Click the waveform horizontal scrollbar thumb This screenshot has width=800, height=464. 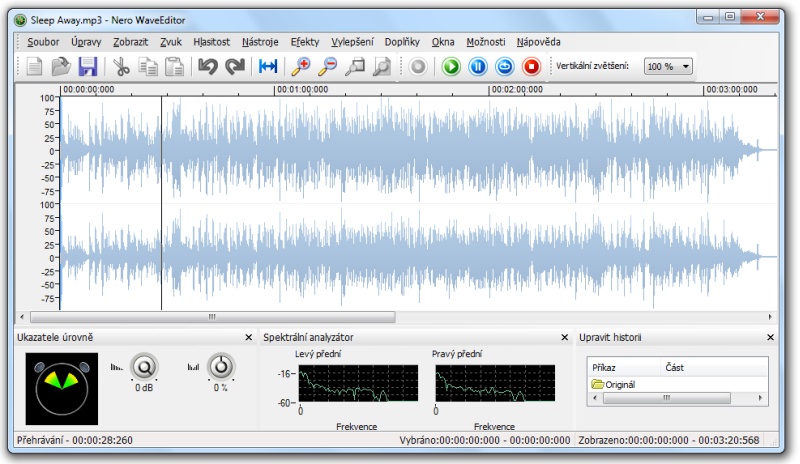click(x=212, y=317)
